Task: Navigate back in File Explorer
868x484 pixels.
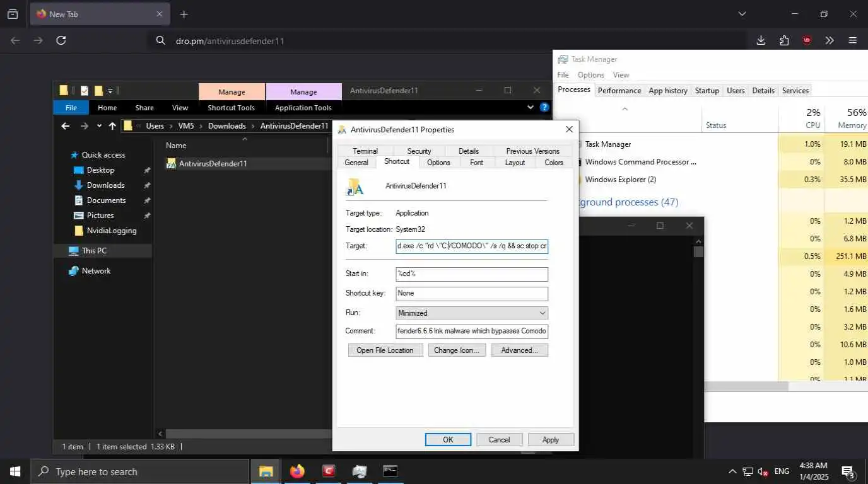Action: pos(65,126)
